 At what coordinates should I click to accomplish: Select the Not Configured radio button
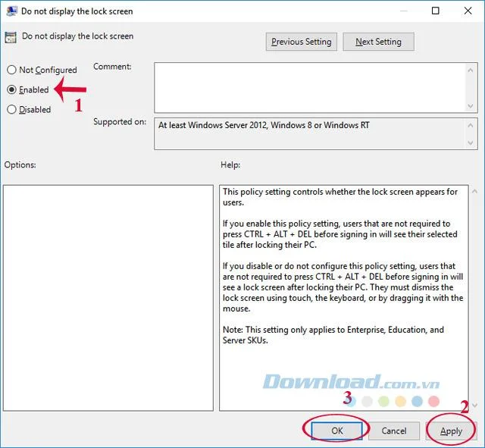(x=11, y=70)
